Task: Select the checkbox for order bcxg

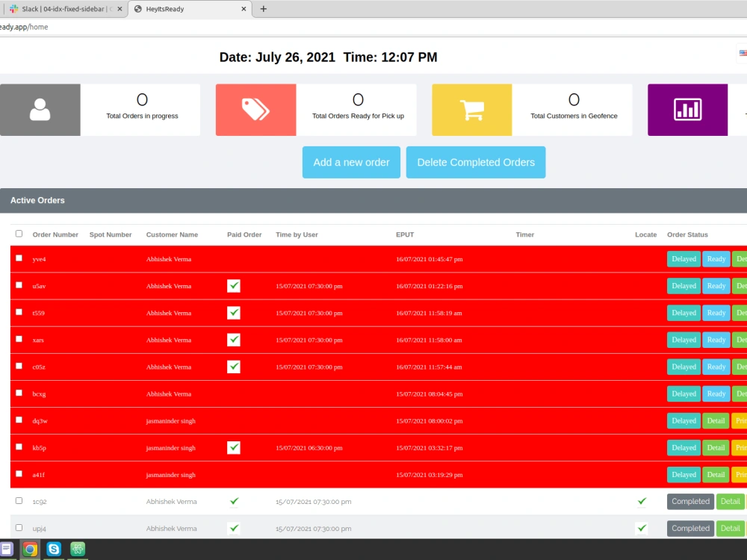Action: pyautogui.click(x=19, y=393)
